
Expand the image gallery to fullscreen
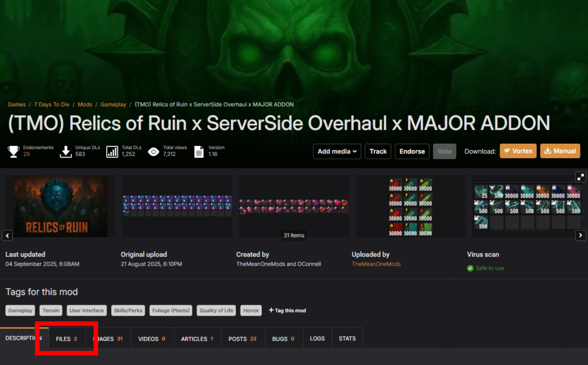(x=581, y=176)
